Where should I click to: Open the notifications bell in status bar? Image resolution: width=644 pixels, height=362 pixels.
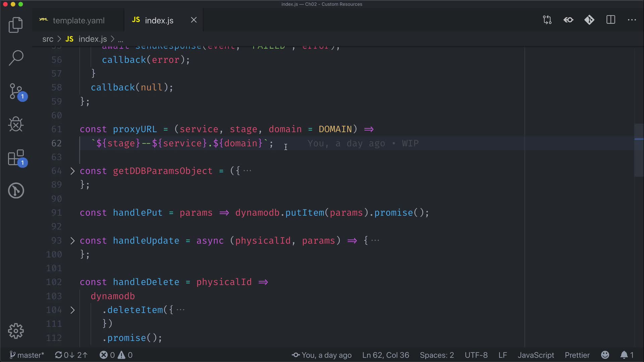(624, 355)
